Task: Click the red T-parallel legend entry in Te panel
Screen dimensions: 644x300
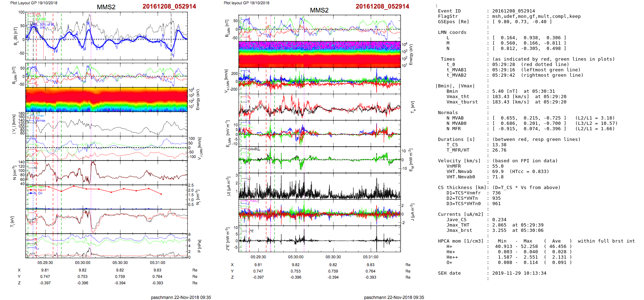Action: point(249,97)
